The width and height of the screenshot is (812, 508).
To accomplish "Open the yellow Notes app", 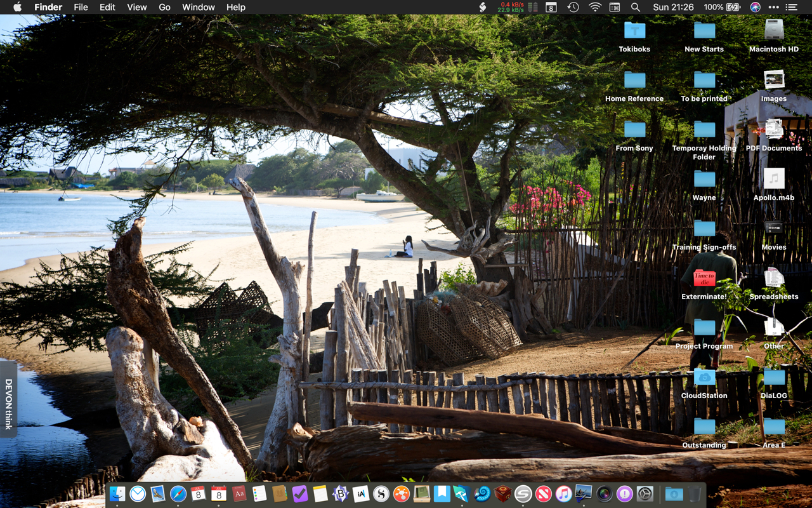I will (320, 493).
